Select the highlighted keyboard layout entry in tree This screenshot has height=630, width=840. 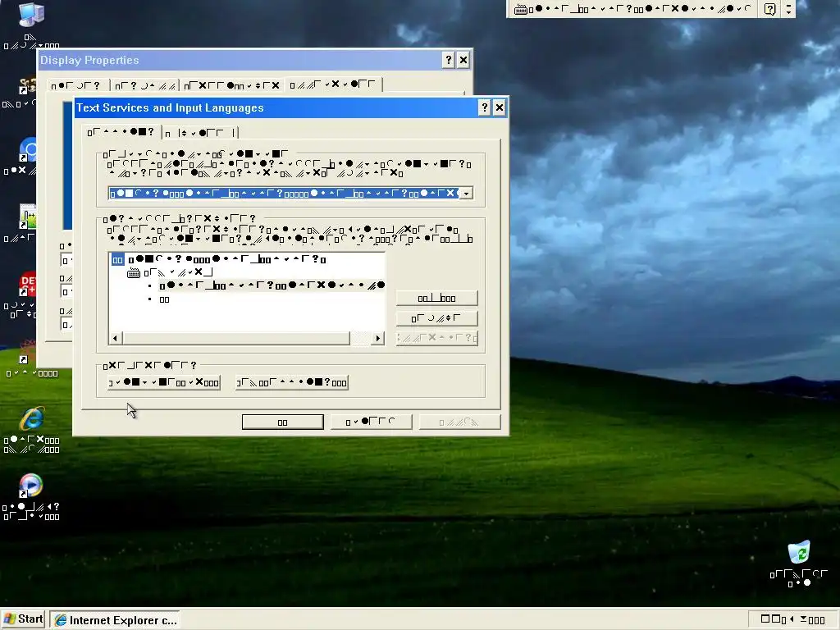coord(272,285)
